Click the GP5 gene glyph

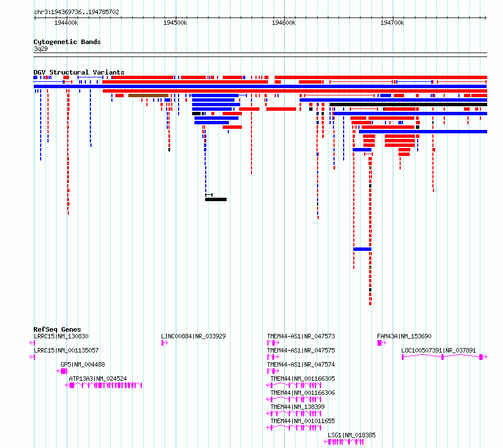click(x=62, y=371)
